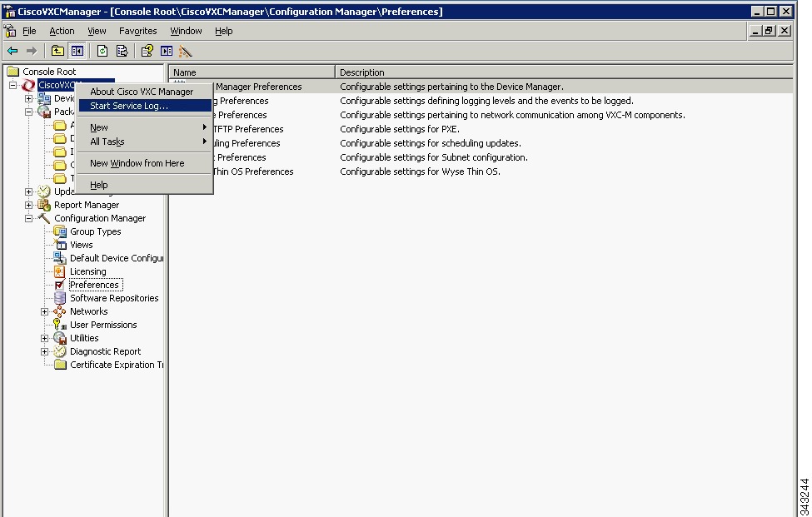Click the Licensing icon
This screenshot has height=517, width=812.
(x=60, y=271)
